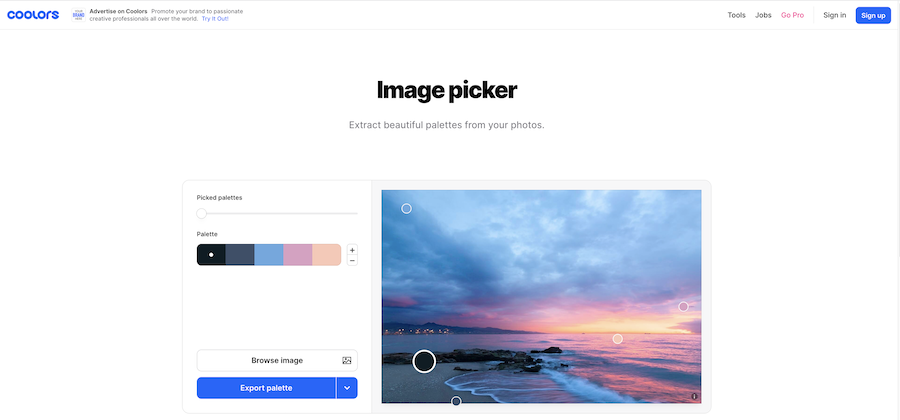This screenshot has width=900, height=420.
Task: Open the Jobs menu item
Action: 763,15
